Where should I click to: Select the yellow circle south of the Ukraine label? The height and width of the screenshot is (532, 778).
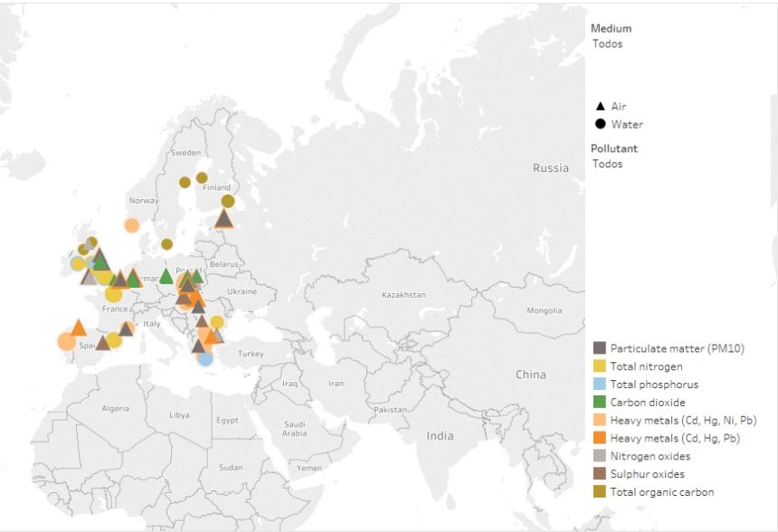[217, 322]
